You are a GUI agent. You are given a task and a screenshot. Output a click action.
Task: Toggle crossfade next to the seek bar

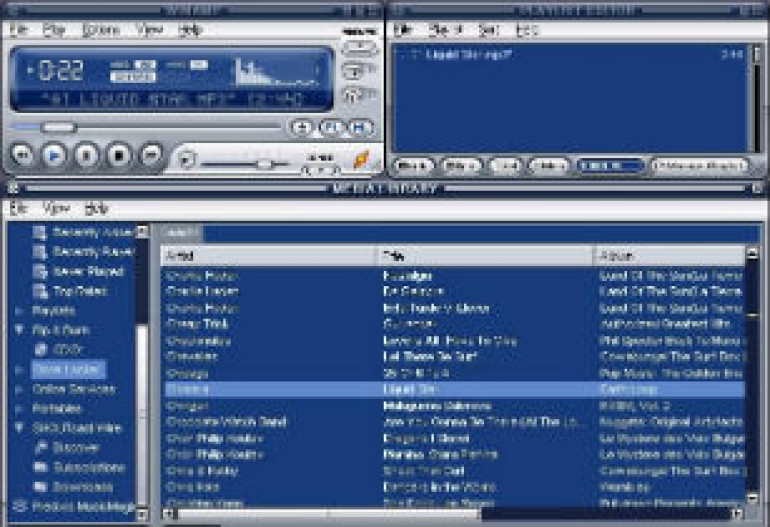click(x=301, y=128)
